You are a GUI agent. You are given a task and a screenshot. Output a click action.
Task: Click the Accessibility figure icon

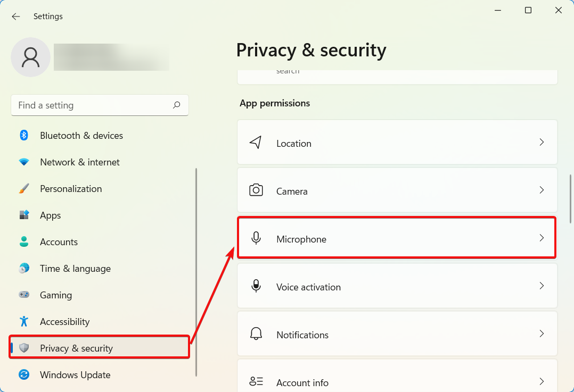(24, 321)
